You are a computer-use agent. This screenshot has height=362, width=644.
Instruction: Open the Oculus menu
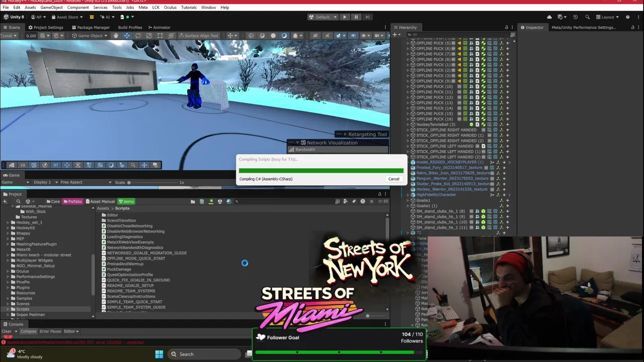point(170,8)
